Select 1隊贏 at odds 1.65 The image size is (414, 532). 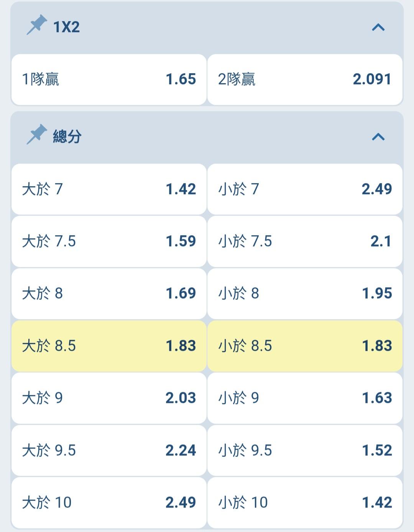click(x=109, y=80)
